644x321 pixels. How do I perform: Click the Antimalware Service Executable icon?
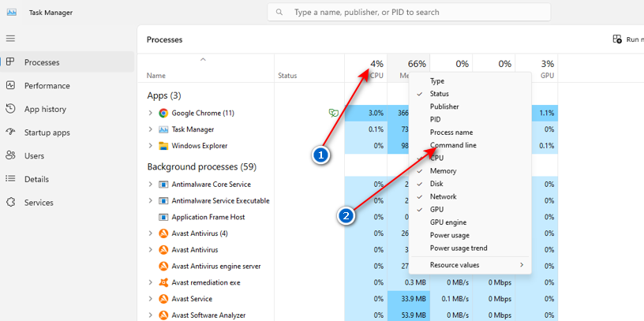pos(163,201)
